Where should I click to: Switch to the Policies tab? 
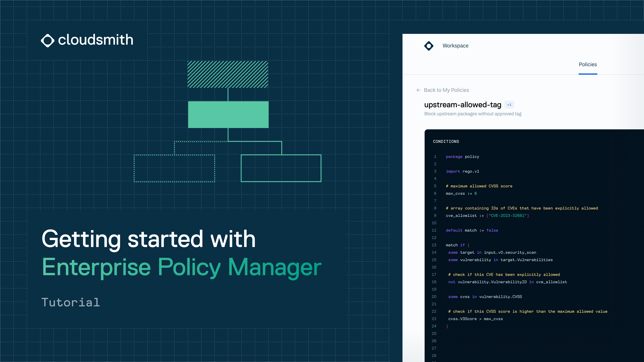click(588, 65)
